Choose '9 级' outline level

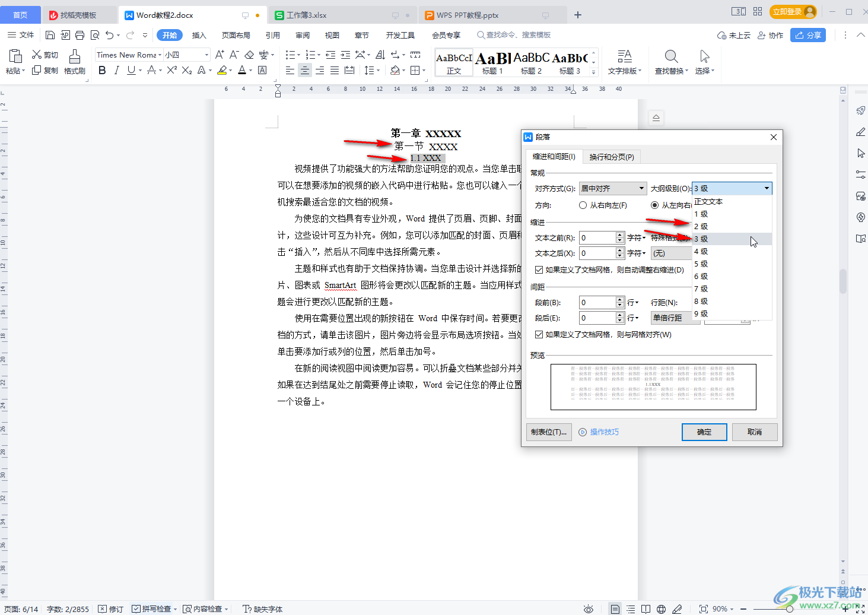[732, 313]
